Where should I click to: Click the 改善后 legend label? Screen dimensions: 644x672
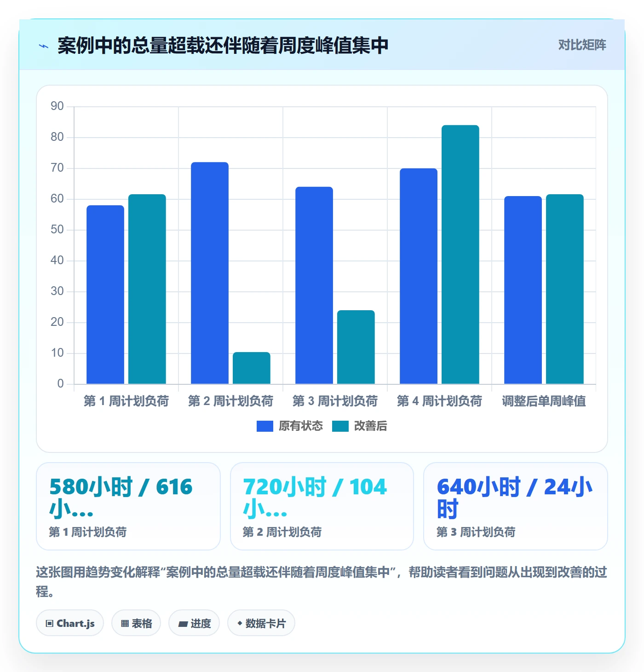371,426
